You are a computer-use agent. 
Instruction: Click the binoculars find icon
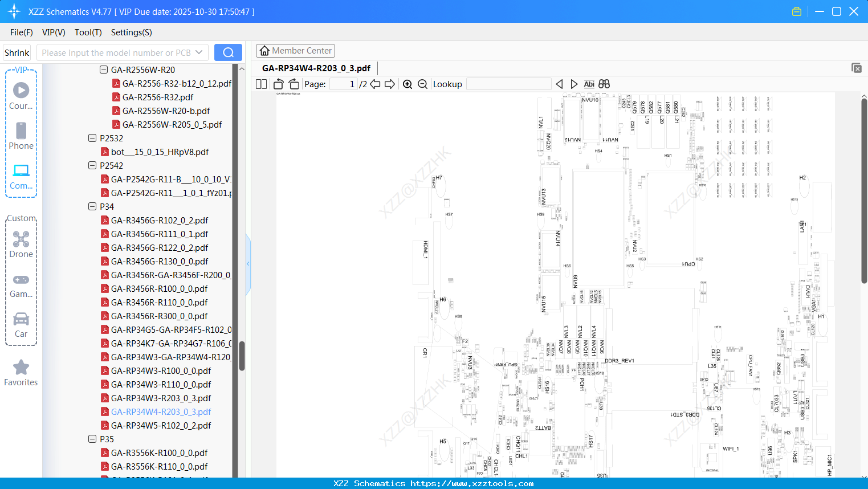point(604,84)
